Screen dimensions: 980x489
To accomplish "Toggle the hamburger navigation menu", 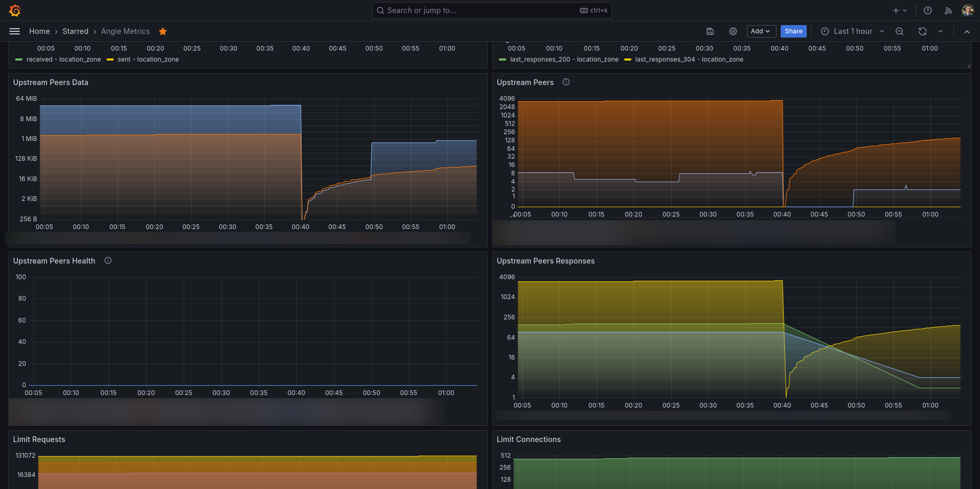I will click(15, 31).
